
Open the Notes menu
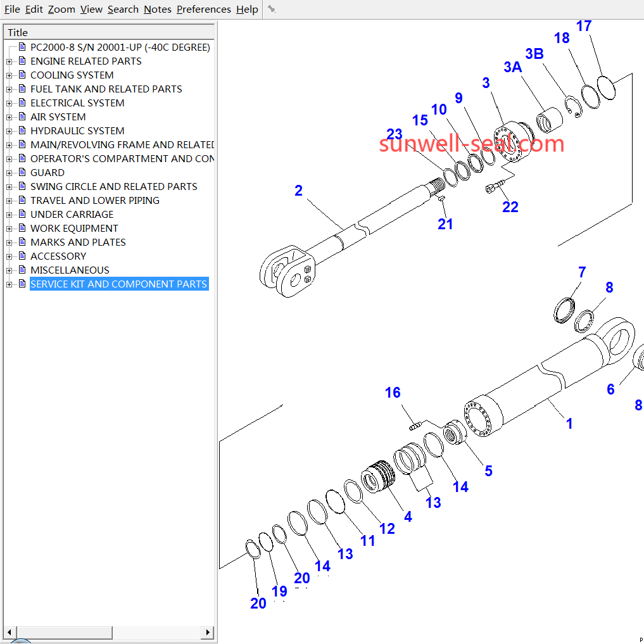(x=157, y=9)
